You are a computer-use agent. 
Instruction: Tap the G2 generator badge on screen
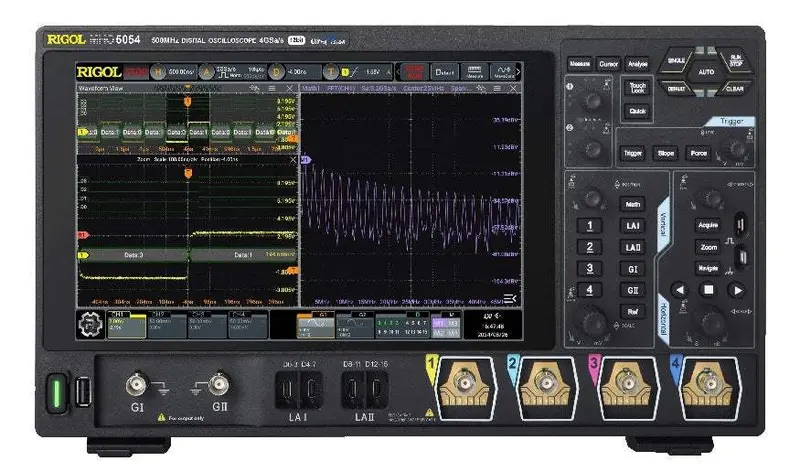[x=355, y=326]
